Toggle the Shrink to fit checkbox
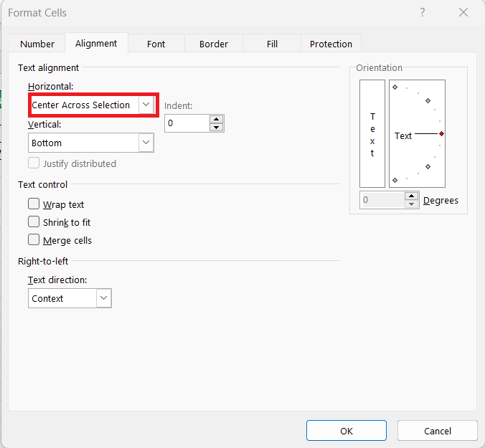 click(x=34, y=221)
